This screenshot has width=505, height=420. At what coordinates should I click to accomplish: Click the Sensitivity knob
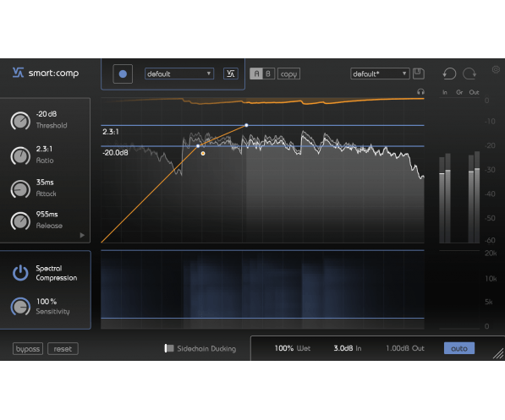20,307
